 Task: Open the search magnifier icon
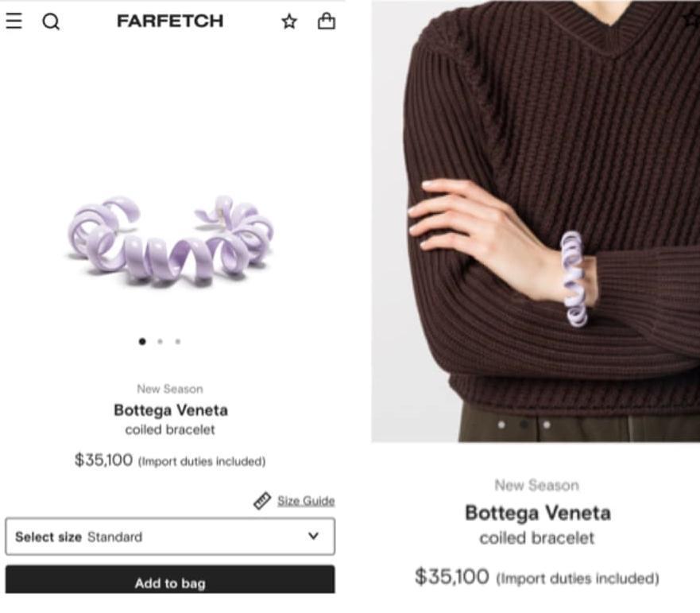(51, 21)
